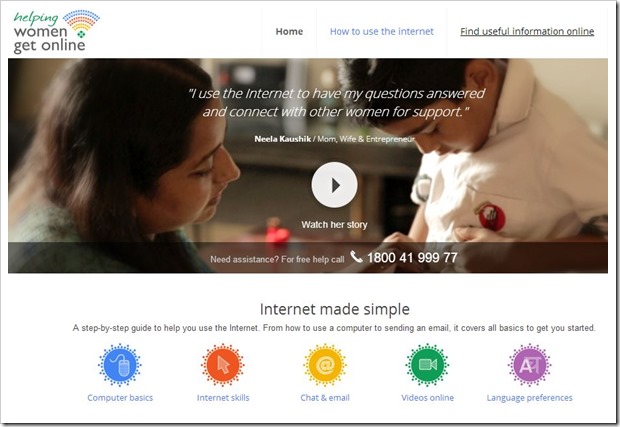This screenshot has height=427, width=620.
Task: Open the yellow Chat & email icon
Action: tap(325, 365)
